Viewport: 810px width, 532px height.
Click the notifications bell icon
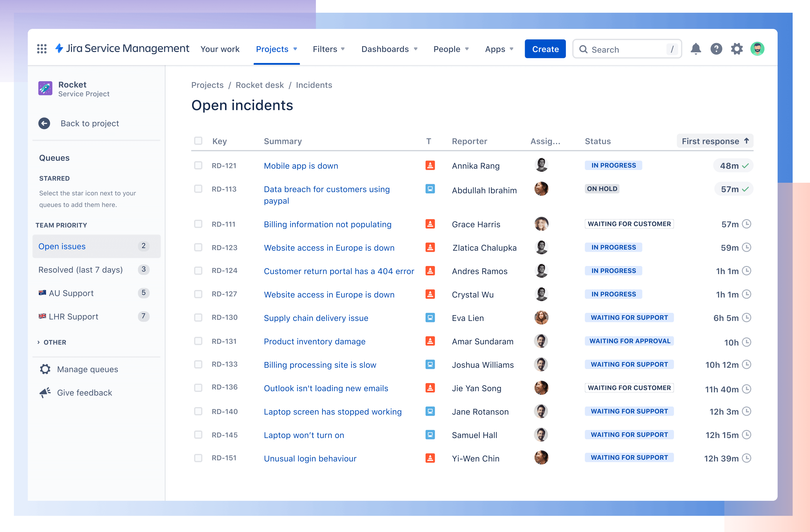[x=696, y=49]
